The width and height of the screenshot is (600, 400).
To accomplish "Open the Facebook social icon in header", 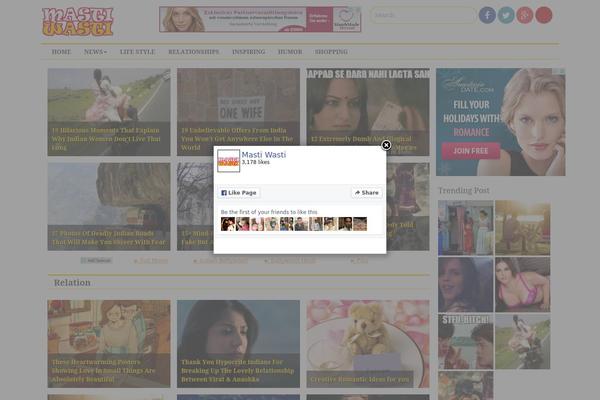I will click(487, 15).
